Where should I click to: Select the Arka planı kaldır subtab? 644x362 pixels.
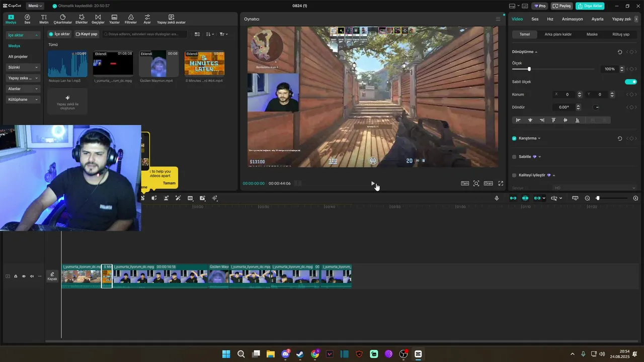(x=558, y=34)
